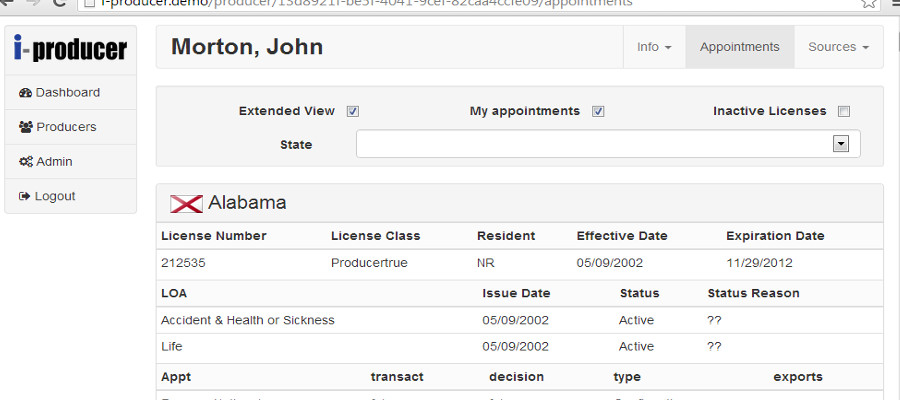
Task: Enable the Inactive Licenses checkbox
Action: pos(844,111)
